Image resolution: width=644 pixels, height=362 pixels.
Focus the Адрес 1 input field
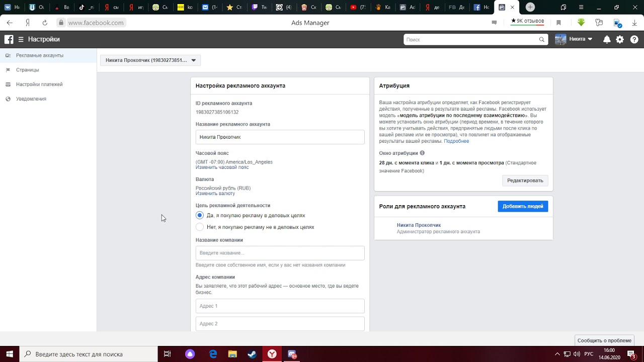pos(280,306)
